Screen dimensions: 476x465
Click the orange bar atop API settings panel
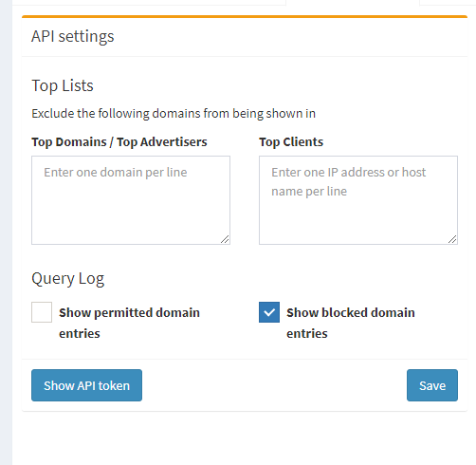point(245,16)
